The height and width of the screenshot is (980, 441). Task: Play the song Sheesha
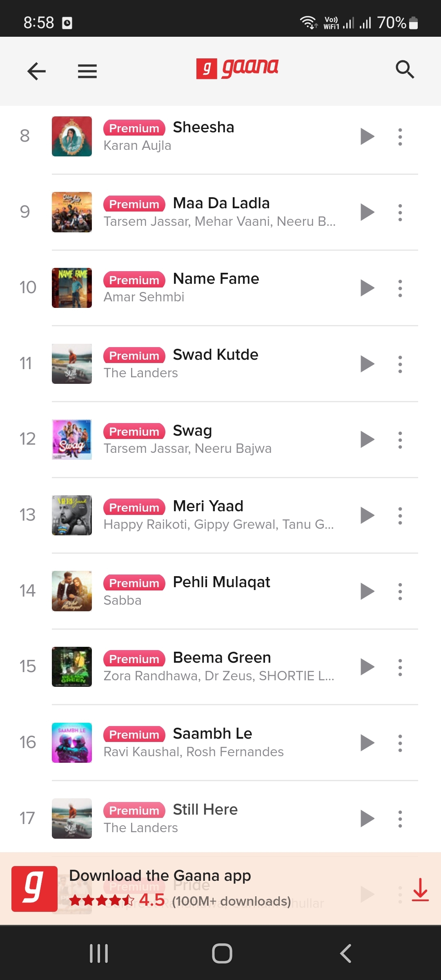point(367,136)
